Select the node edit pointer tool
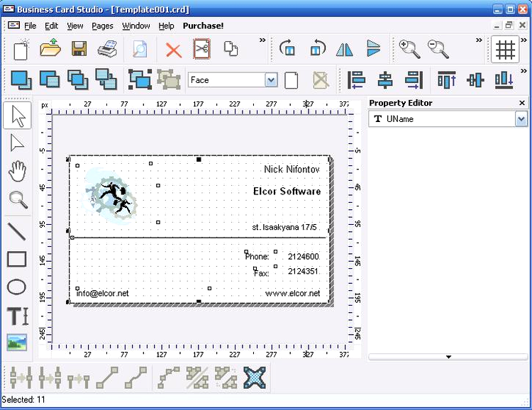Viewport: 532px width, 410px height. [17, 143]
